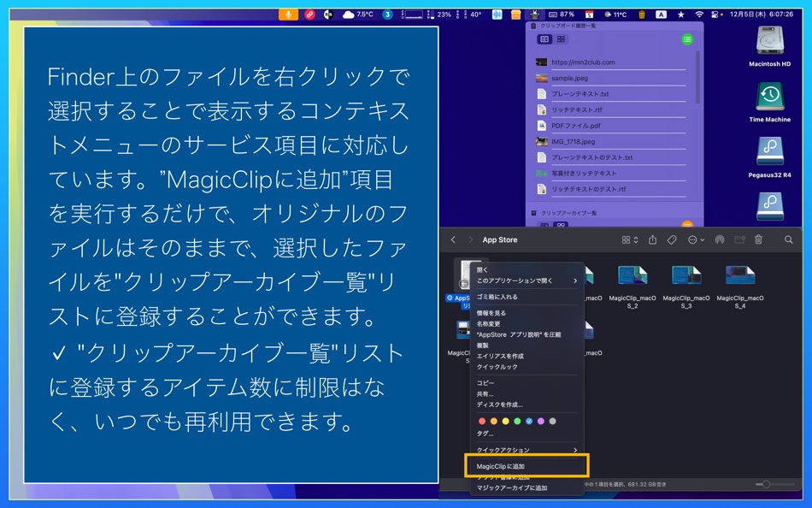The height and width of the screenshot is (508, 812).
Task: Click the 23% memory usage indicator
Action: 439,15
